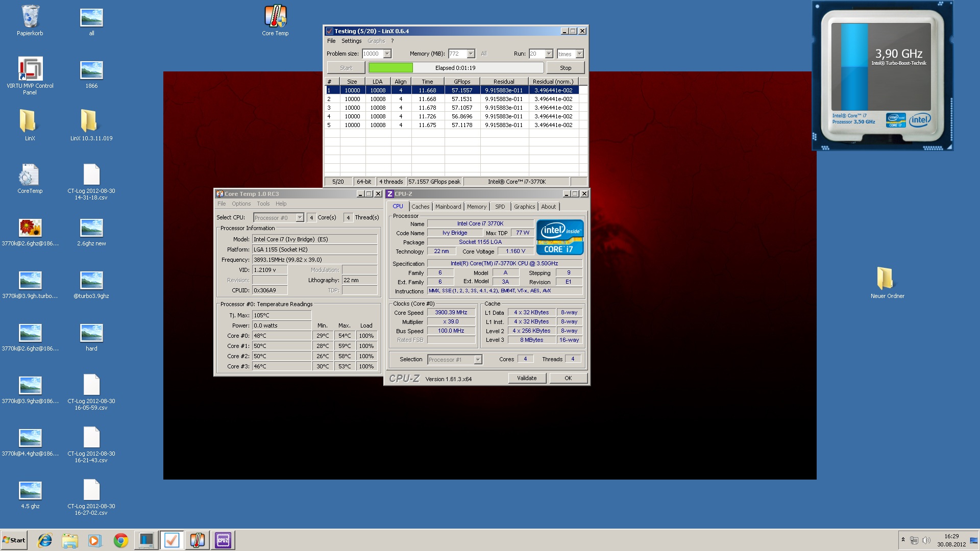Open the Problem size dropdown in LinX

point(387,54)
